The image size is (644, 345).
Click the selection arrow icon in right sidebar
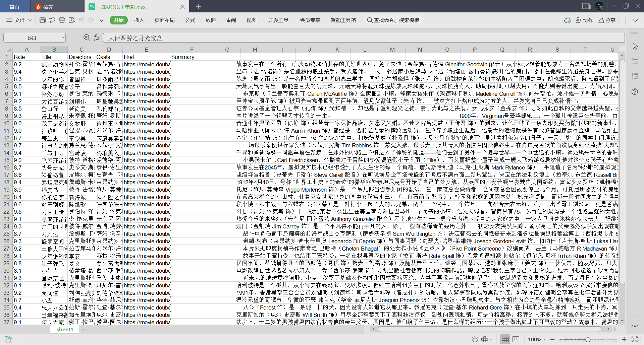click(635, 46)
